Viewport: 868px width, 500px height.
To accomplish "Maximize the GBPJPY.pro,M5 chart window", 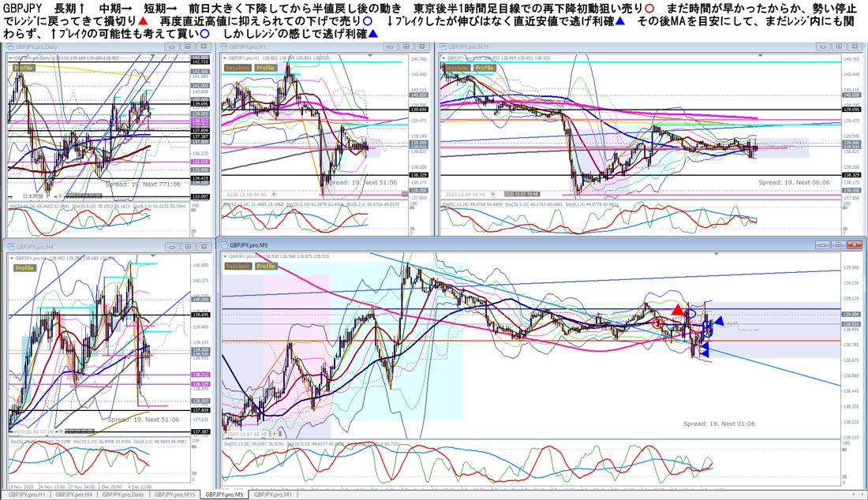I will [x=838, y=244].
